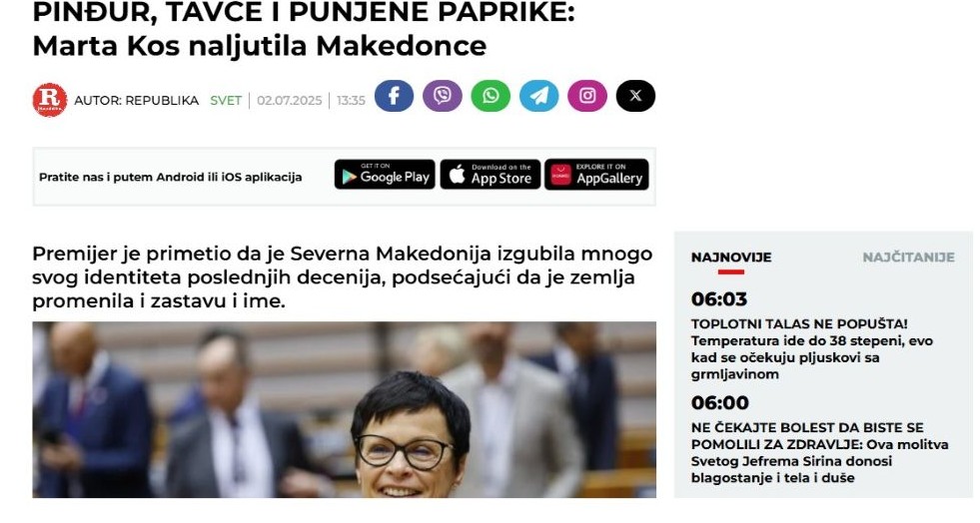This screenshot has width=980, height=523.
Task: Switch to the NAJČITANIJE tab
Action: 909,258
